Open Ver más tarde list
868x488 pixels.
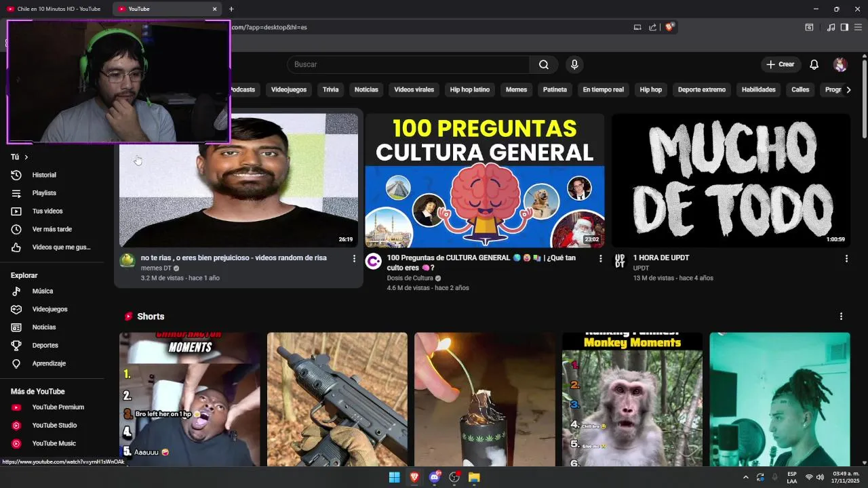pos(52,229)
